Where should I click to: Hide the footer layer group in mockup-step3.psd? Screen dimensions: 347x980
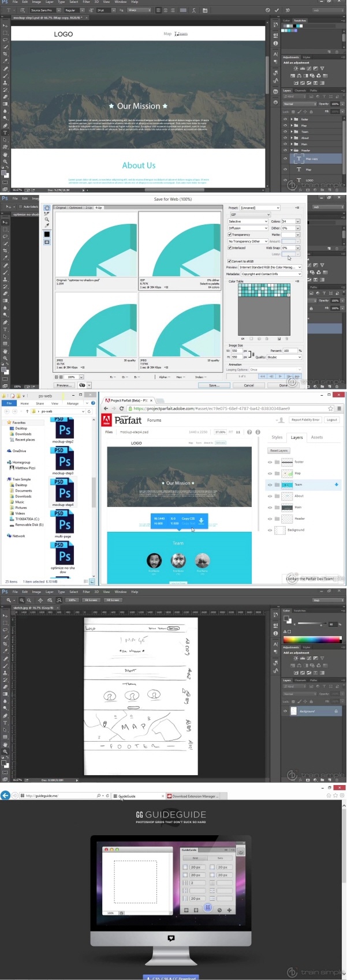click(x=285, y=119)
